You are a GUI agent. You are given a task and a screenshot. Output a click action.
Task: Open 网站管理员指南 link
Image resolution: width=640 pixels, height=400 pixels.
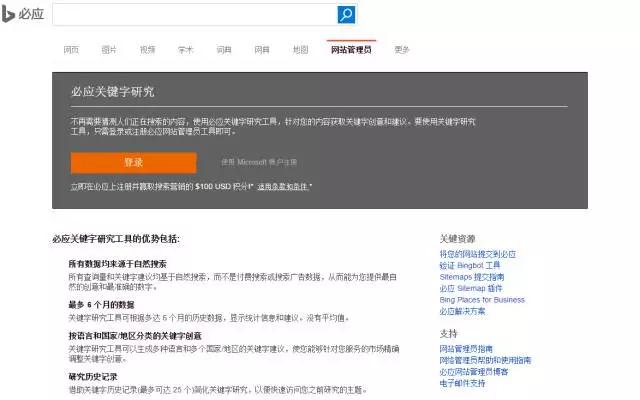466,349
